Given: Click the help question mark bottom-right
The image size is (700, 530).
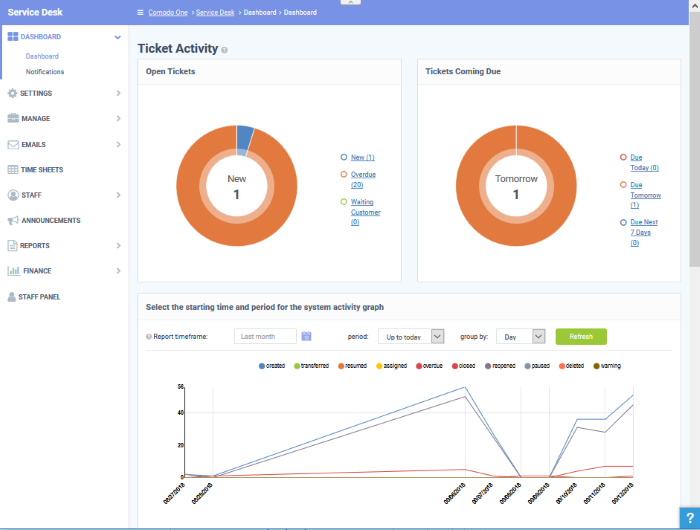Looking at the screenshot, I should [690, 517].
